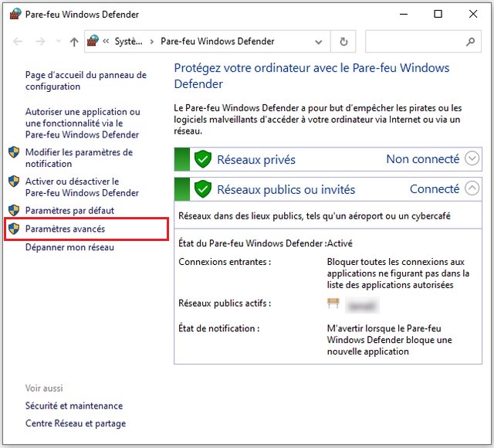The height and width of the screenshot is (448, 494).
Task: Click shield icon beside 'Paramètres par défaut'
Action: tap(14, 210)
